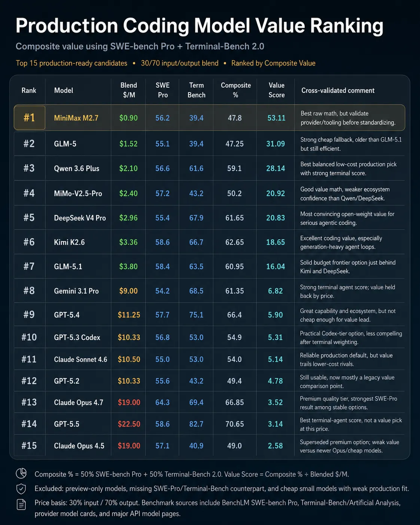The width and height of the screenshot is (420, 525).
Task: Click the shield checkmark icon beside Excluded note
Action: 21,489
